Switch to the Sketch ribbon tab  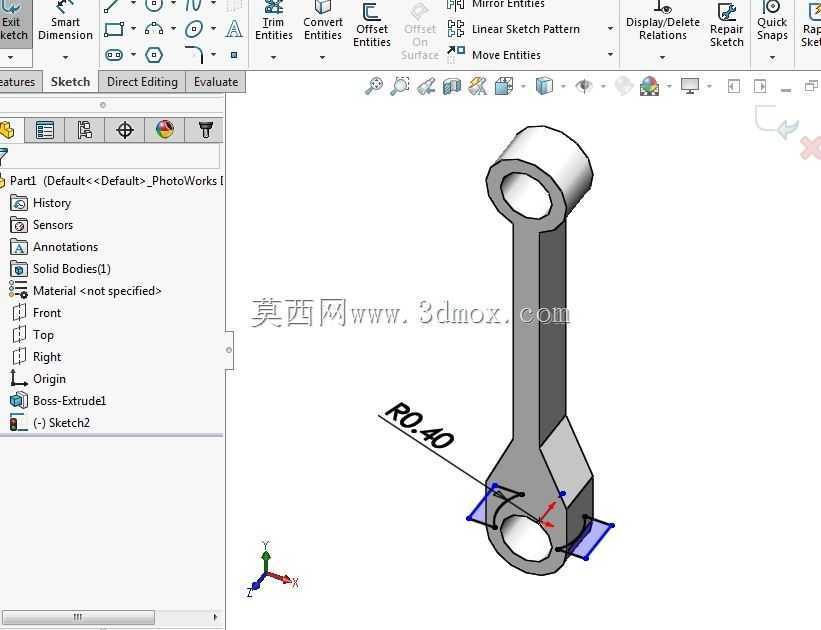(70, 82)
